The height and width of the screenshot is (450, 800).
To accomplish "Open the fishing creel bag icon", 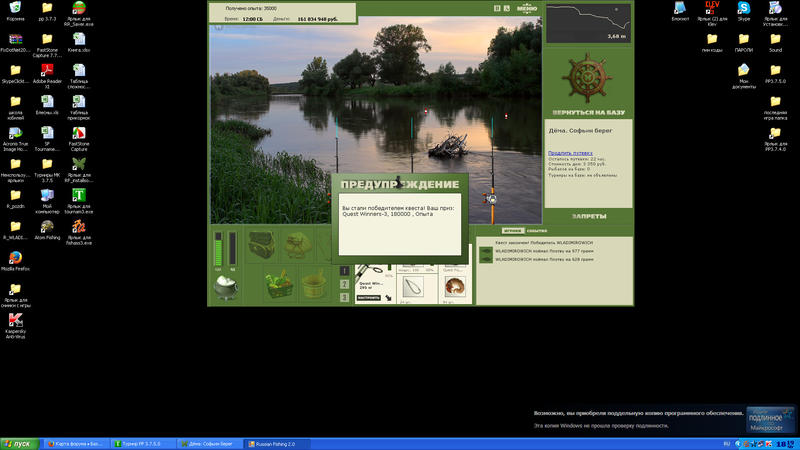I will coord(262,244).
